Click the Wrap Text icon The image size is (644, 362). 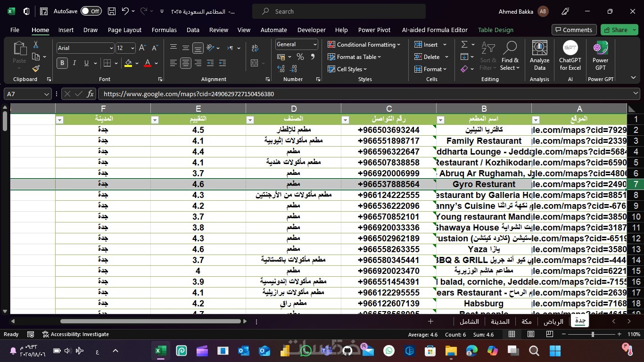pos(255,48)
